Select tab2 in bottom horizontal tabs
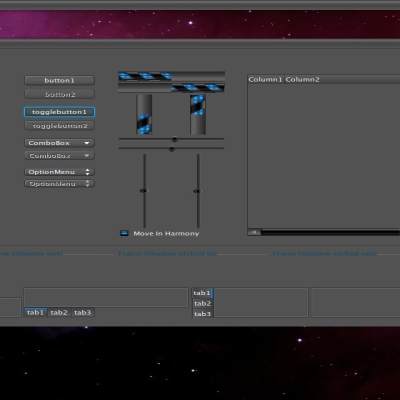The height and width of the screenshot is (400, 400). (x=59, y=312)
